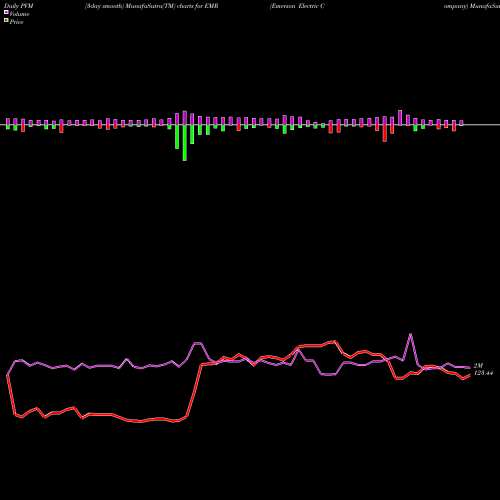Click the peak of the magenta volume line
The height and width of the screenshot is (500, 500).
pyautogui.click(x=410, y=334)
